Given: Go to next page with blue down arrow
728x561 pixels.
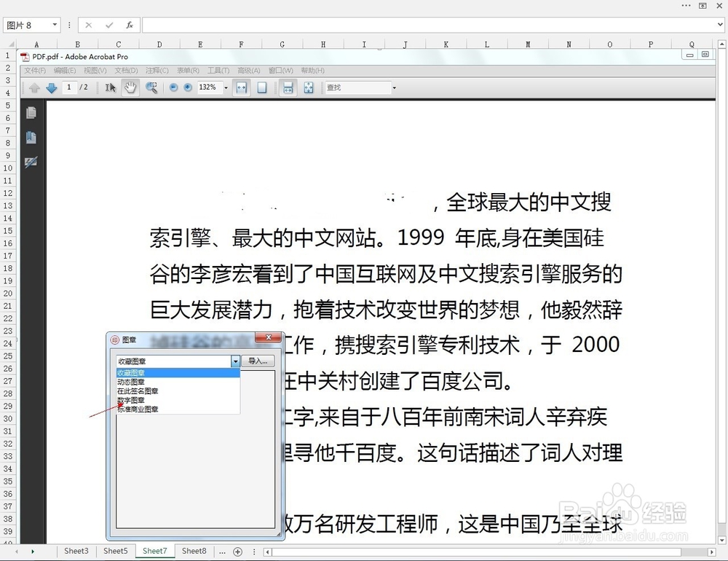Looking at the screenshot, I should pyautogui.click(x=51, y=87).
